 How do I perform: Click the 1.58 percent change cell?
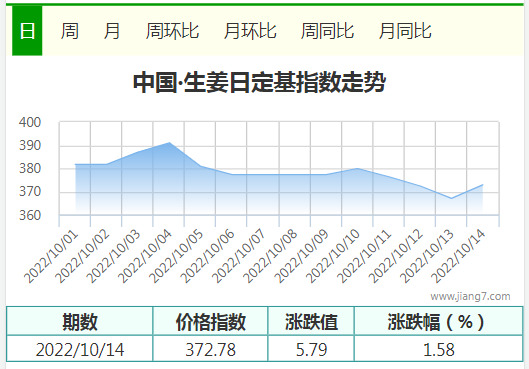click(x=439, y=349)
